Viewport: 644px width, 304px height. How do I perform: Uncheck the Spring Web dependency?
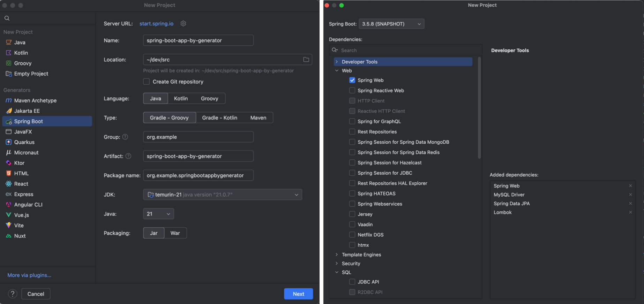point(352,80)
